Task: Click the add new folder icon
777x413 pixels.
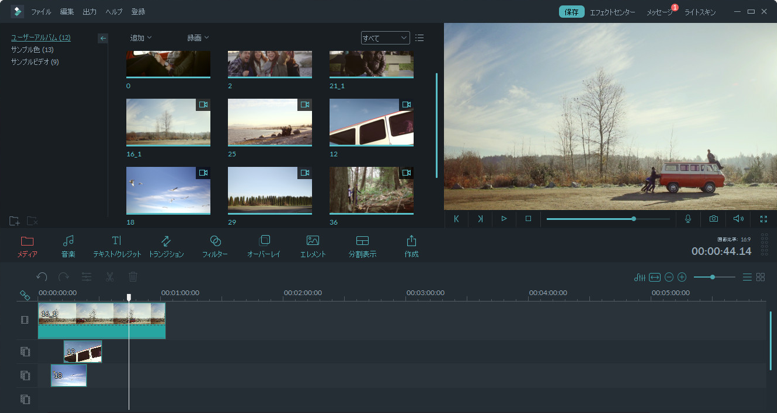Action: pyautogui.click(x=14, y=221)
